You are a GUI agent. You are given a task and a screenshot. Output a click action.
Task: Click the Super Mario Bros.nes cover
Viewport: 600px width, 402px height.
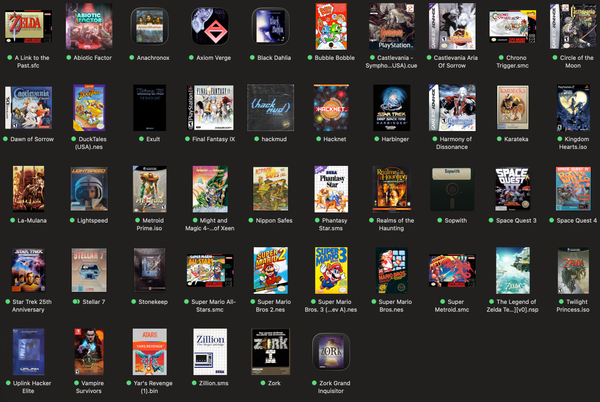[x=391, y=270]
